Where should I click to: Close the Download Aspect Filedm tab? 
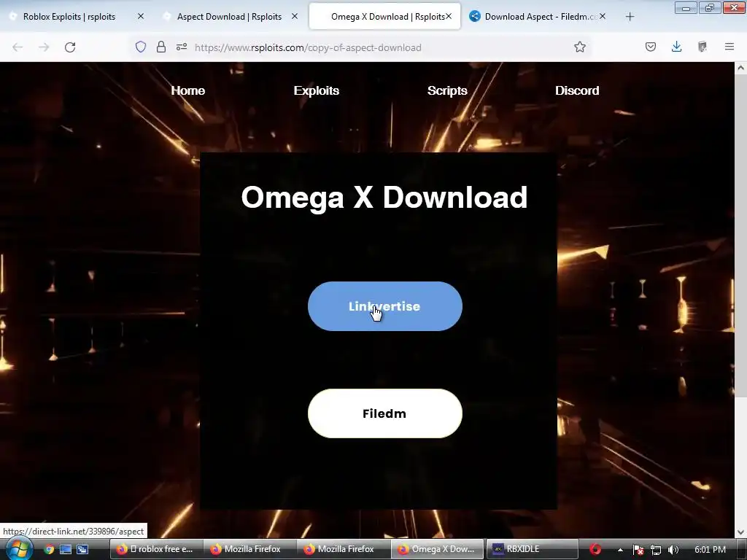coord(603,16)
